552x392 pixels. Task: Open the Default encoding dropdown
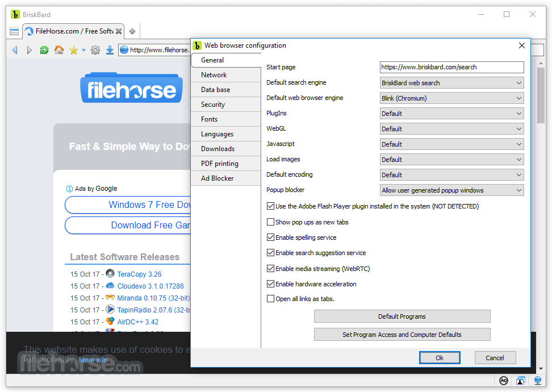[x=451, y=174]
